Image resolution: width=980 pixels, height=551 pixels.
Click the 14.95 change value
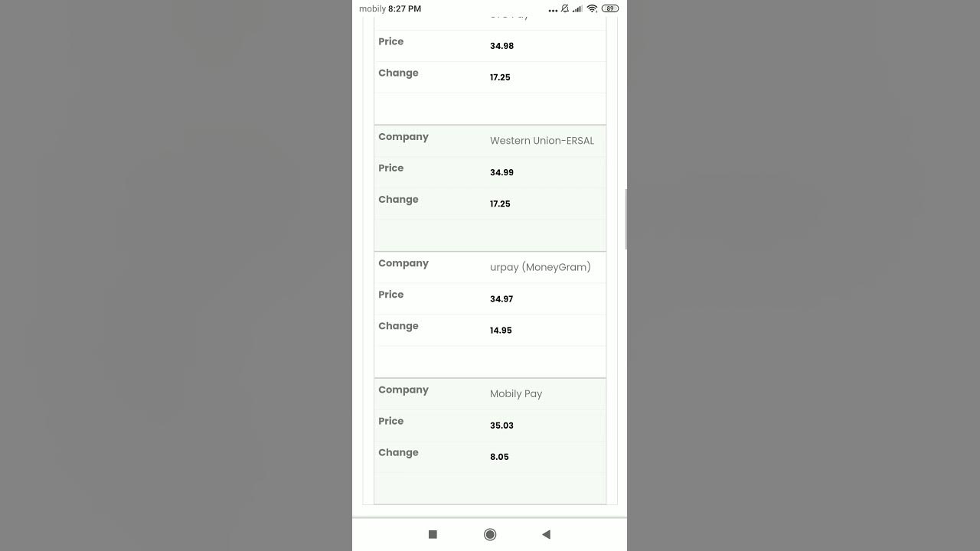pos(501,331)
